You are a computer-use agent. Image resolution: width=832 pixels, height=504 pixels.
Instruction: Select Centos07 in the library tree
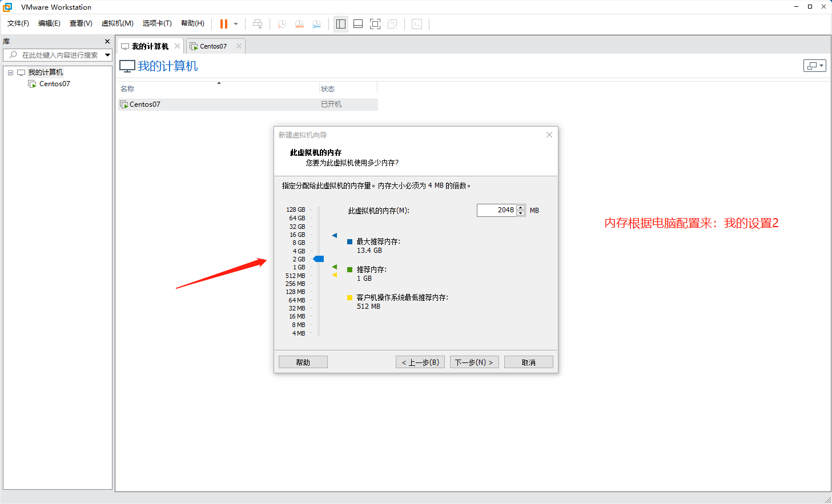(55, 84)
